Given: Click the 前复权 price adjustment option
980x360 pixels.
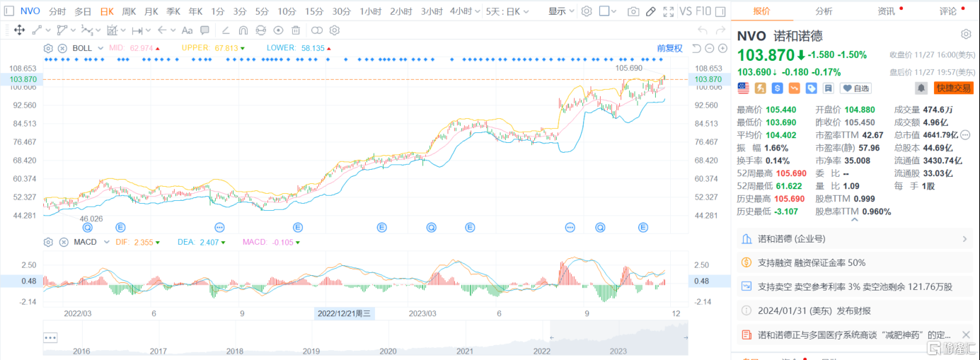Looking at the screenshot, I should click(669, 48).
